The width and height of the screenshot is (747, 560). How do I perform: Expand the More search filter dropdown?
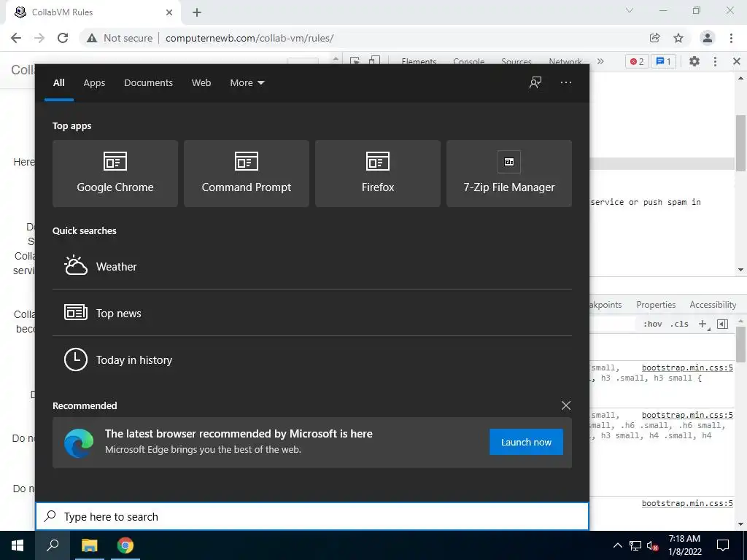247,83
